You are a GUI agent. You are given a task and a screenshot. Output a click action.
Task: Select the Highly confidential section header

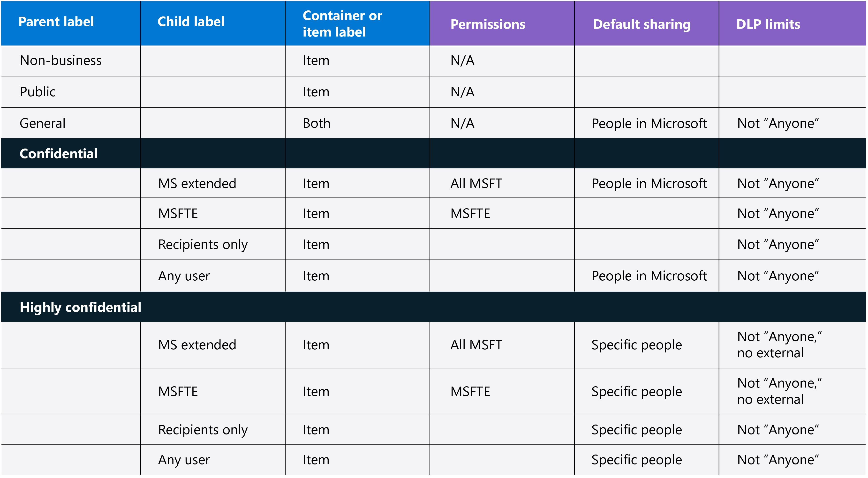[x=80, y=307]
